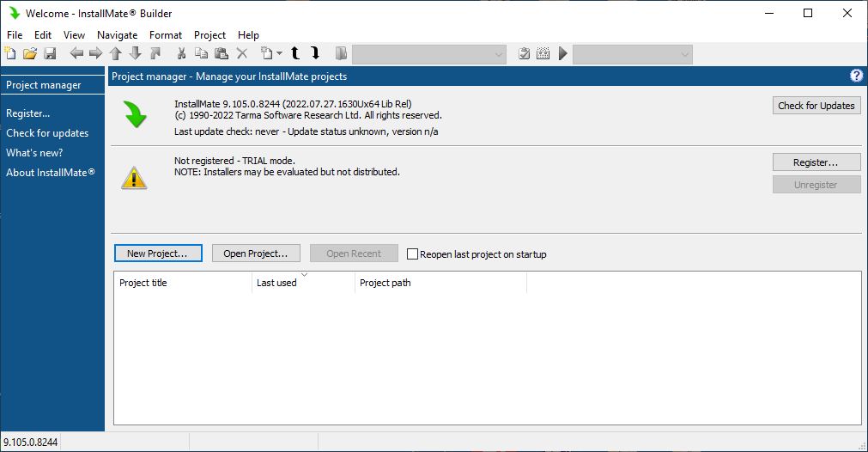Open the Navigate menu
The height and width of the screenshot is (452, 868).
[x=118, y=35]
